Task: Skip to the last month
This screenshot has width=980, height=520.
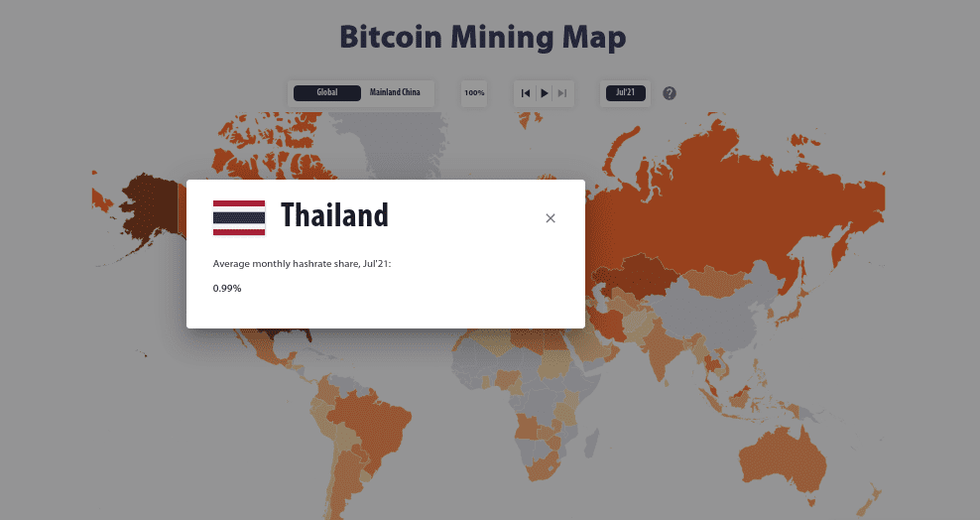Action: 561,93
